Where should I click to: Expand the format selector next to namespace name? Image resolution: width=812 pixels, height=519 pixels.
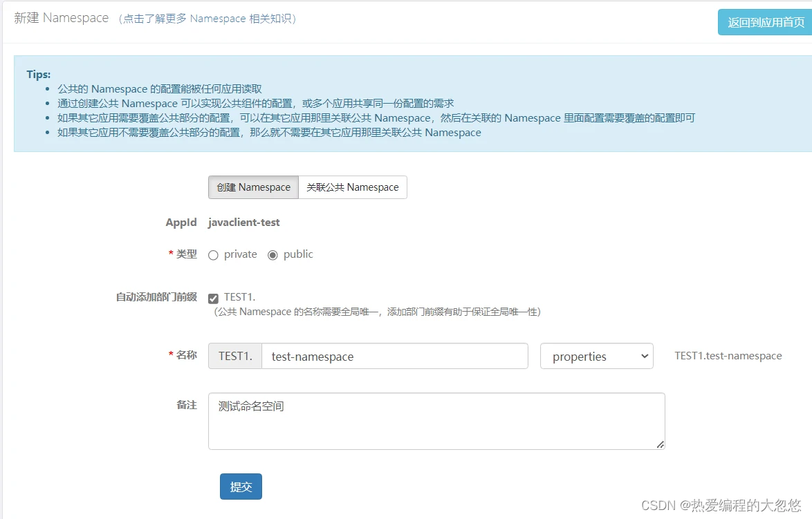click(x=596, y=356)
